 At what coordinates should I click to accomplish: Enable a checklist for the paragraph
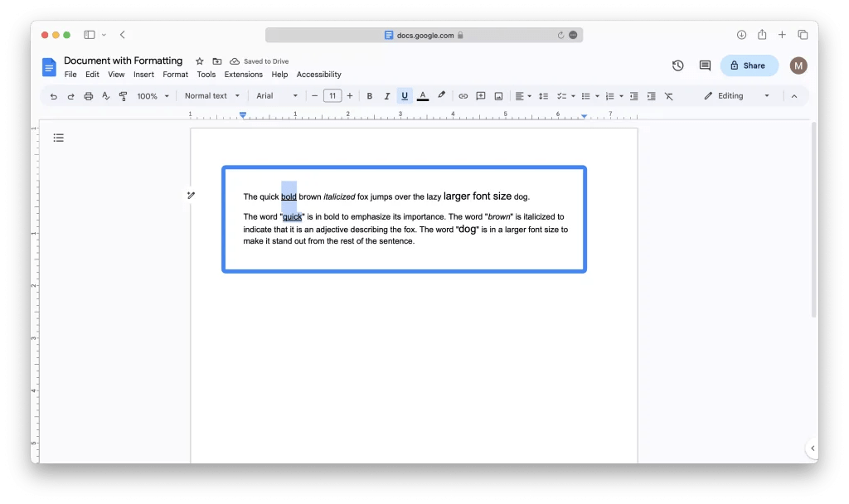pos(562,95)
